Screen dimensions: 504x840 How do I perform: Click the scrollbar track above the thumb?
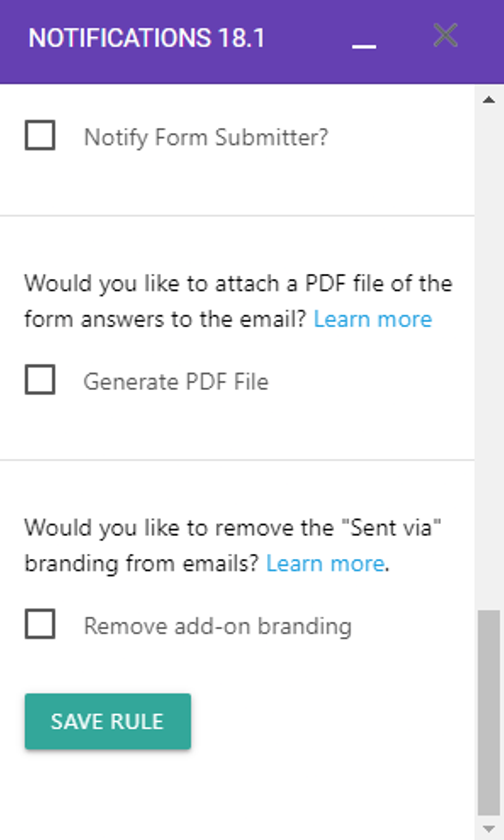pyautogui.click(x=489, y=350)
